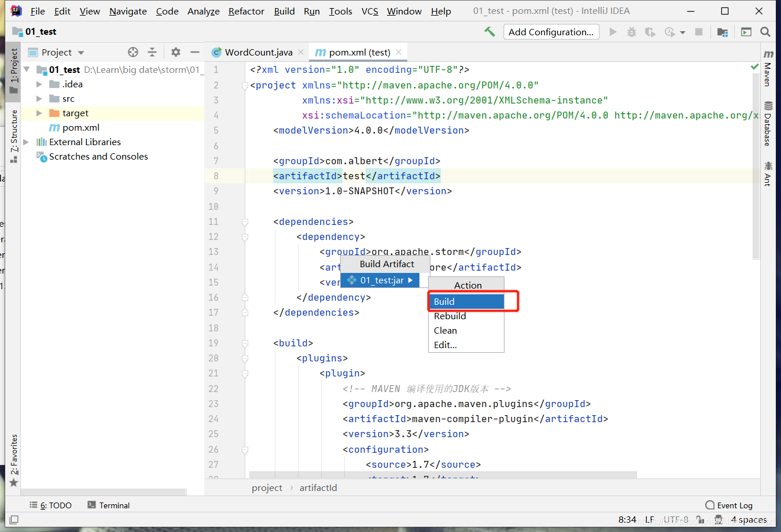This screenshot has width=781, height=532.
Task: Expand the src folder
Action: tap(39, 98)
